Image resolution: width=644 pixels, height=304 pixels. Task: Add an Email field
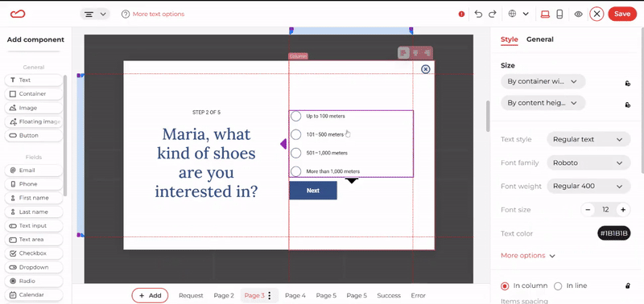[x=34, y=170]
